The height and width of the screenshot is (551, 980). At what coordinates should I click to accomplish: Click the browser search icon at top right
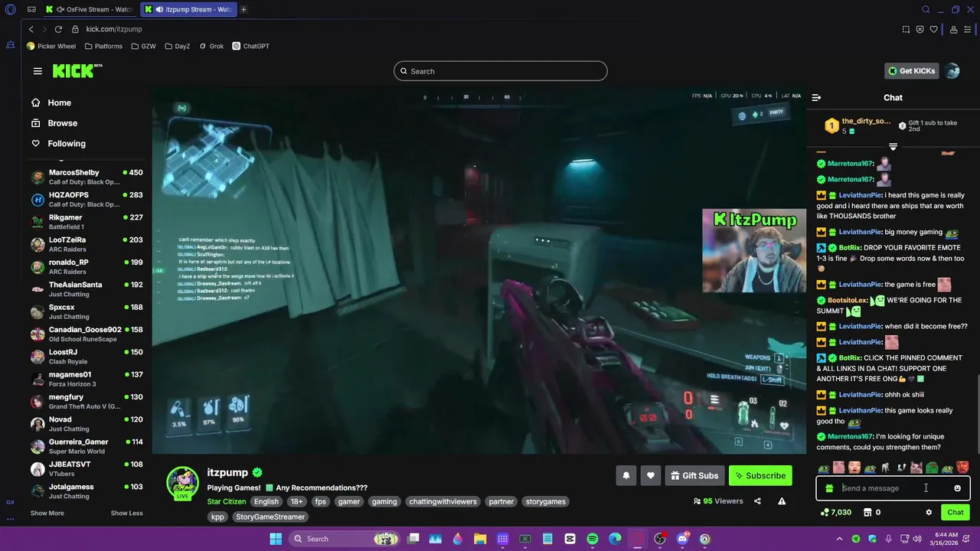[926, 9]
